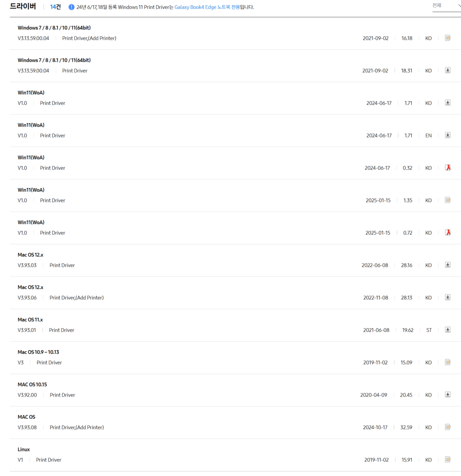Screen dimensions: 461x476
Task: Open the PDF icon dated 2025-01-15
Action: (448, 232)
